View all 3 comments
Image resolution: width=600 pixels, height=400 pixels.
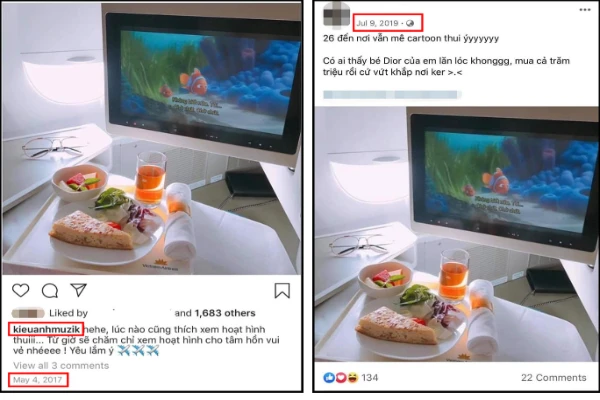pyautogui.click(x=61, y=366)
